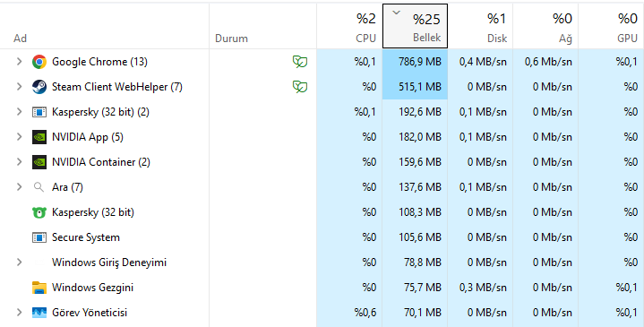Click the Görev Yöneticisi icon
The height and width of the screenshot is (327, 644).
pyautogui.click(x=39, y=313)
